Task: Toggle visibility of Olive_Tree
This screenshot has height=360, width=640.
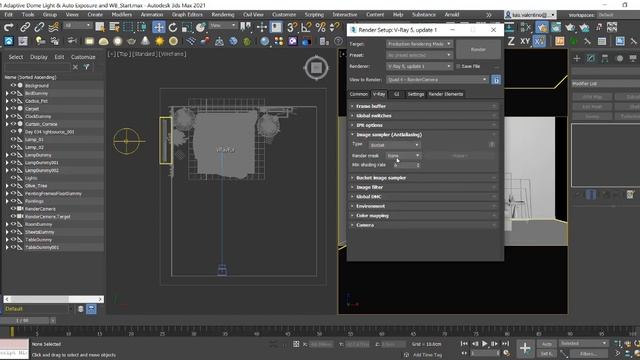Action: coord(13,186)
